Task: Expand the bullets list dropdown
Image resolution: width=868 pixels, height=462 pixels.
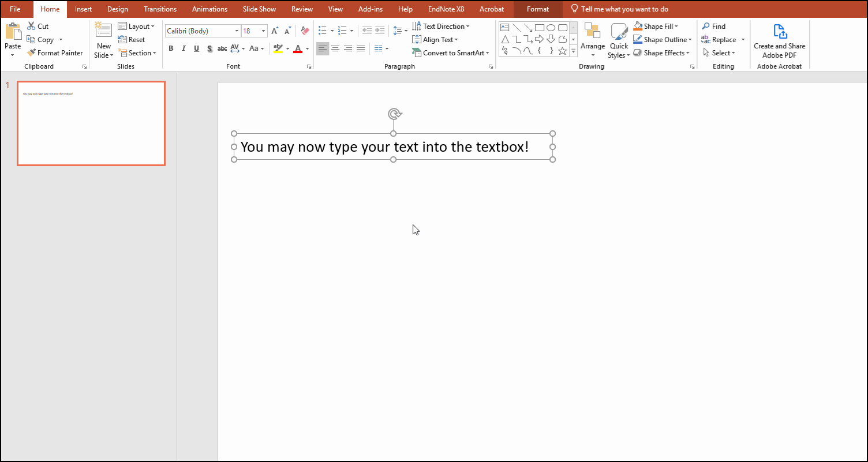Action: 332,31
